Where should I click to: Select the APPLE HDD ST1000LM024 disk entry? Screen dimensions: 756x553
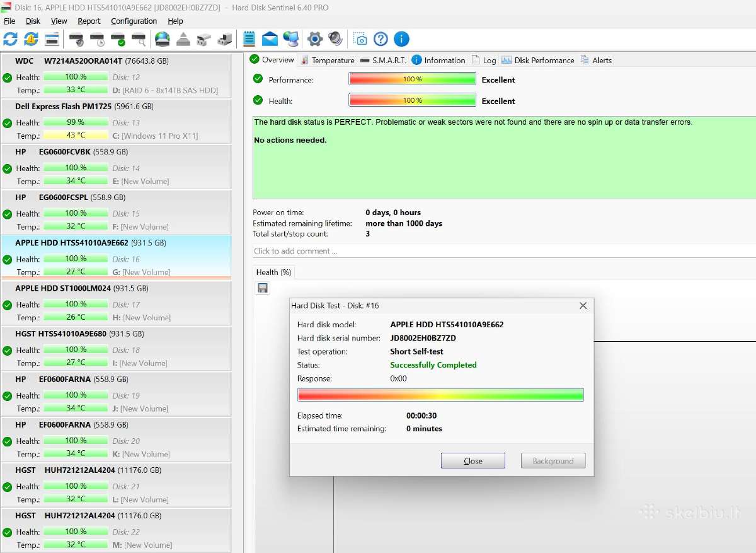tap(116, 302)
